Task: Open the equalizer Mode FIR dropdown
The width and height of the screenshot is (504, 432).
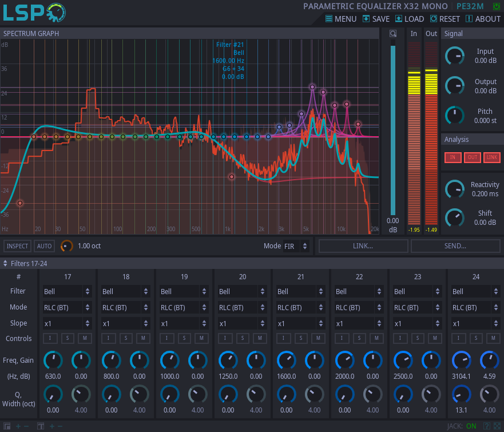Action: click(296, 246)
